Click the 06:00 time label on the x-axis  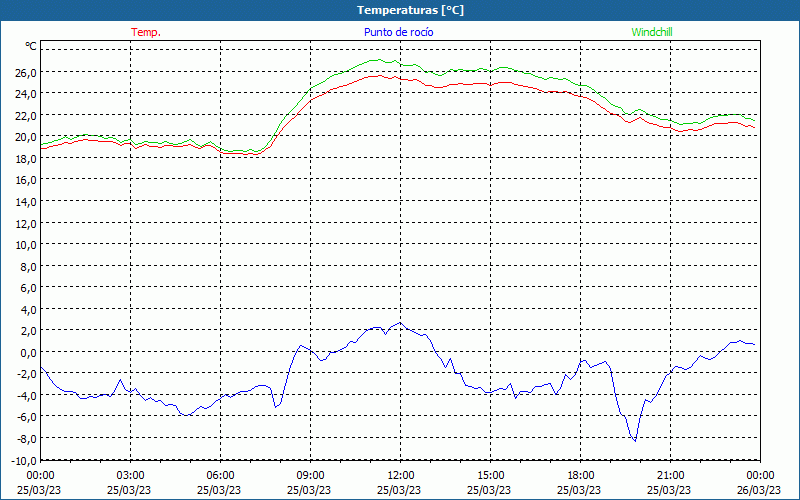pyautogui.click(x=220, y=476)
